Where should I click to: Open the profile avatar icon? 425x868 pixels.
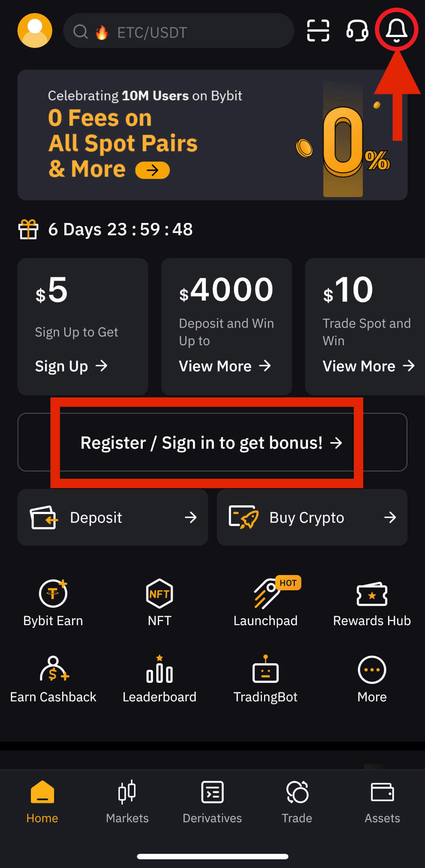35,30
